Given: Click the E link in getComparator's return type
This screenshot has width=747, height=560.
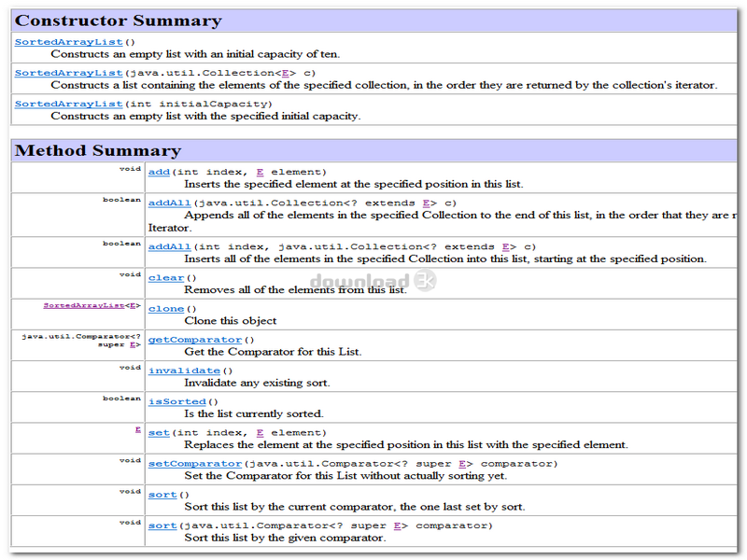Looking at the screenshot, I should pos(134,344).
